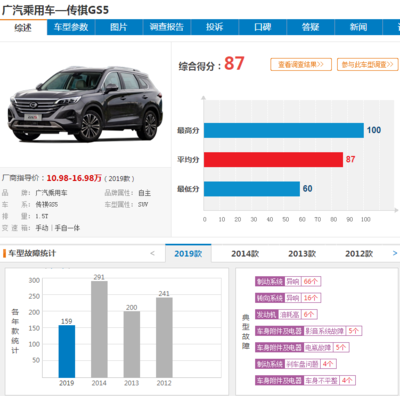Click the gearbox value 手自一体
The image size is (400, 396).
pyautogui.click(x=67, y=228)
